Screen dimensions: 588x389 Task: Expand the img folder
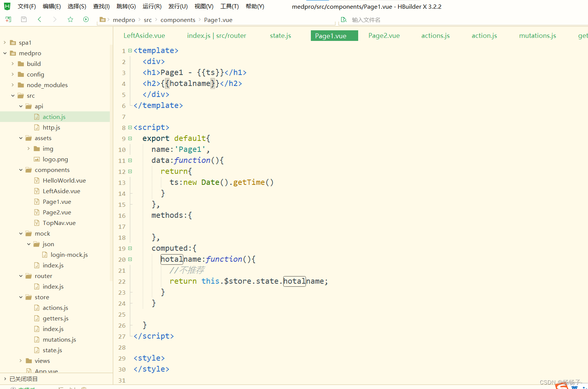(29, 148)
